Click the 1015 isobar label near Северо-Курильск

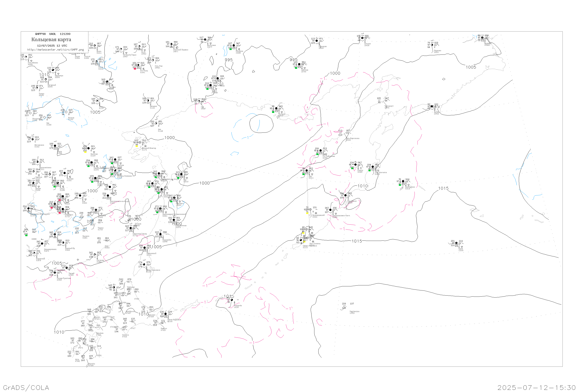[357, 241]
